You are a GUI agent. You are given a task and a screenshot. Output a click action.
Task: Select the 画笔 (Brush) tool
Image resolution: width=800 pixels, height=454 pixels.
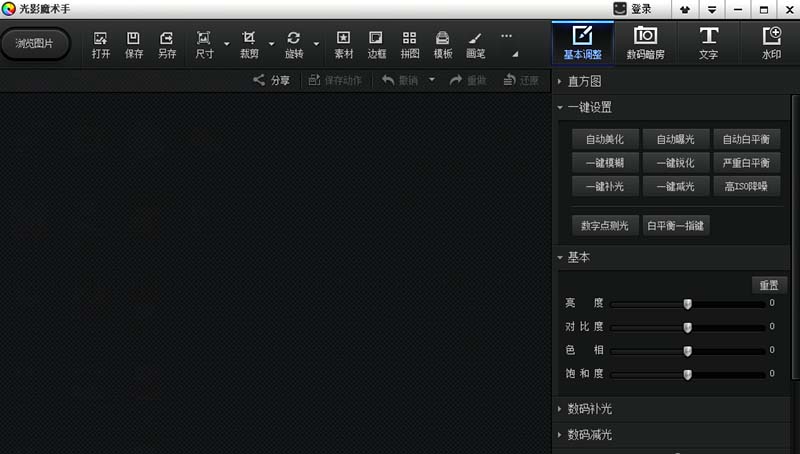coord(476,44)
